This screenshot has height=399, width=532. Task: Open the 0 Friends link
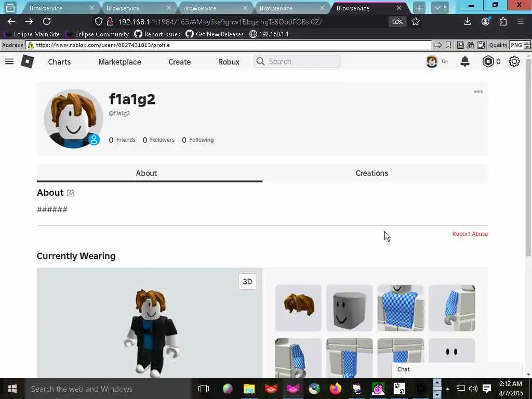pos(122,140)
